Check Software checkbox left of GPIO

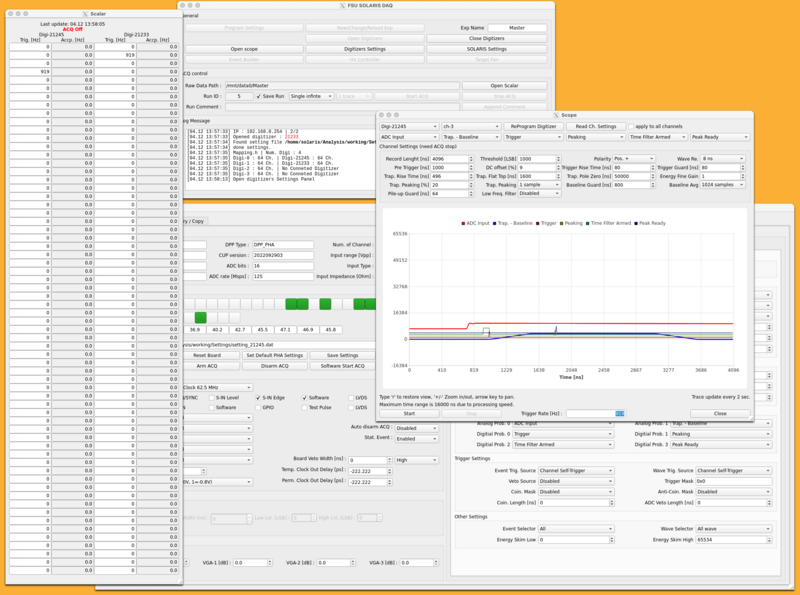click(x=211, y=408)
